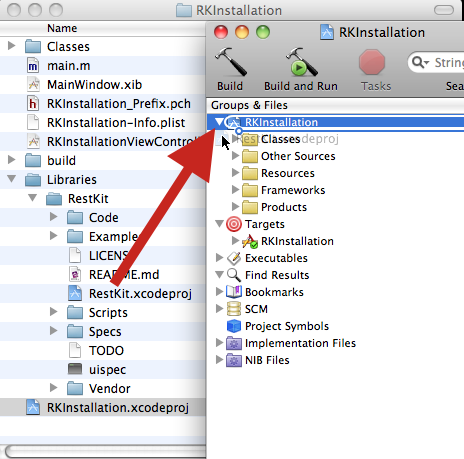
Task: Expand the Vendor folder in Finder
Action: click(x=53, y=388)
